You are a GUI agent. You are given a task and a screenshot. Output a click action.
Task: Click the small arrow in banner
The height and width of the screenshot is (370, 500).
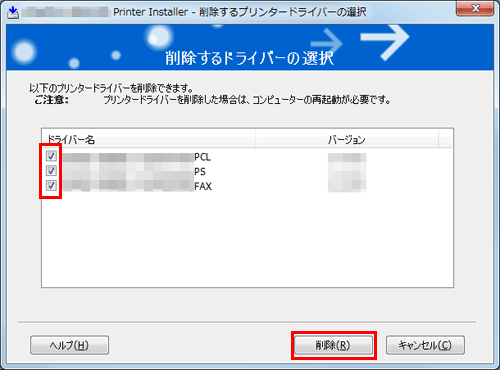tap(327, 43)
